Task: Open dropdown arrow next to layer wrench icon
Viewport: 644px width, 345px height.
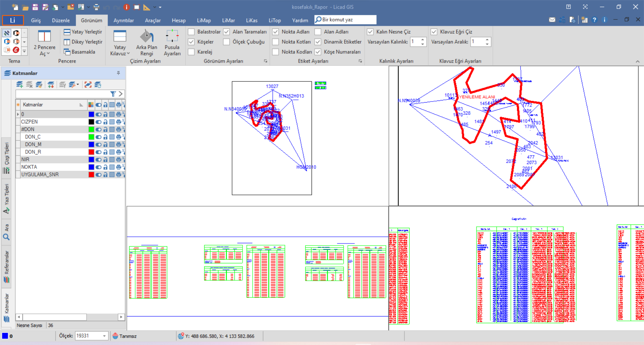Action: [78, 85]
